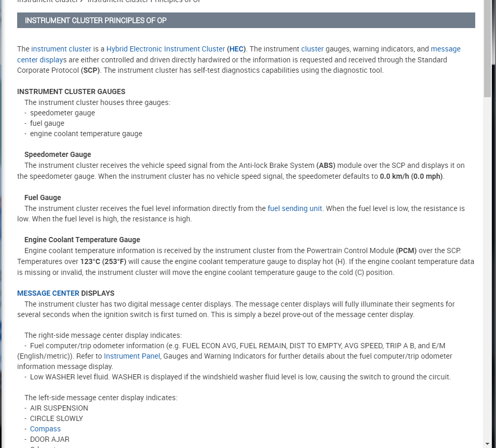Click the scroll down arrow
This screenshot has width=496, height=448.
coord(487,443)
